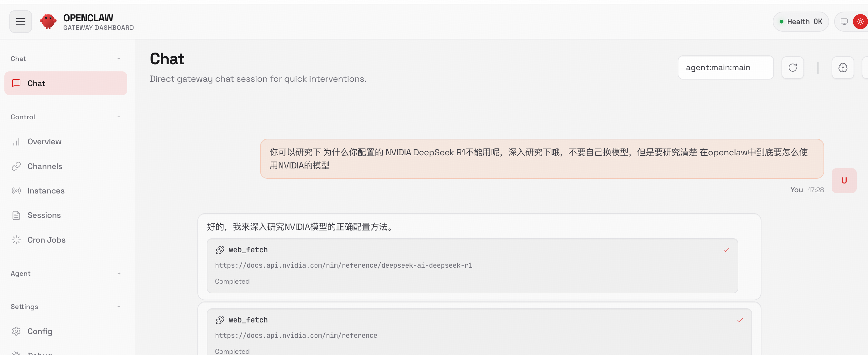Collapse the Control sidebar section
The height and width of the screenshot is (355, 868).
(x=119, y=117)
